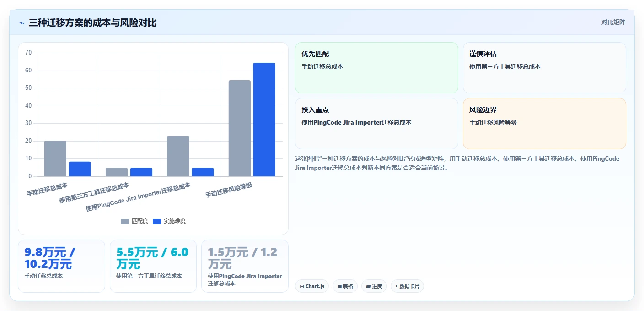Click the gray bar for 手动迁移风险等级

pos(240,128)
